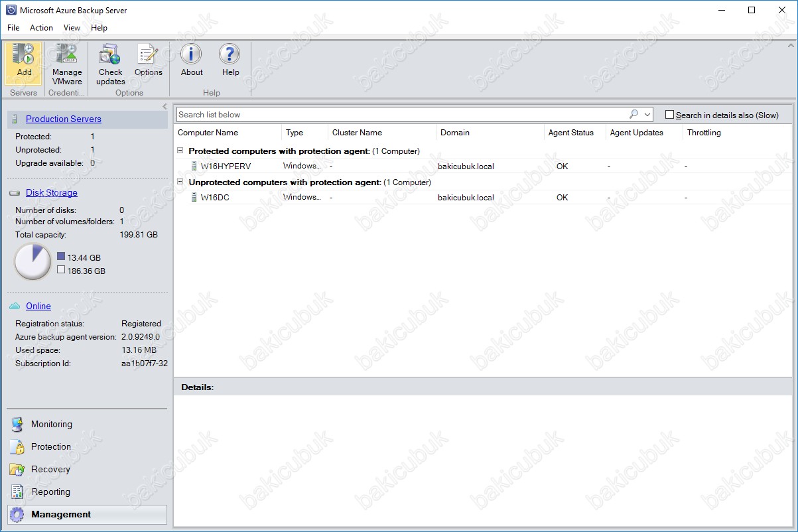Open the Help toolbar icon

[230, 54]
